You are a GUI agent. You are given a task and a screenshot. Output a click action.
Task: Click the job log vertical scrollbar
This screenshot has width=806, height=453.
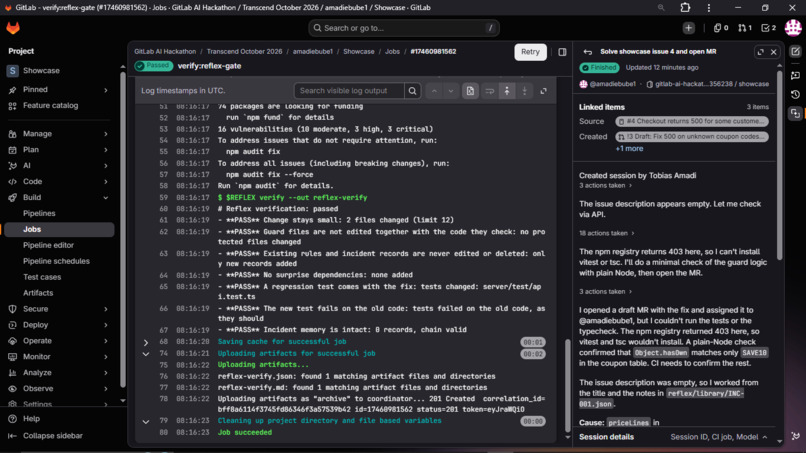pos(567,386)
